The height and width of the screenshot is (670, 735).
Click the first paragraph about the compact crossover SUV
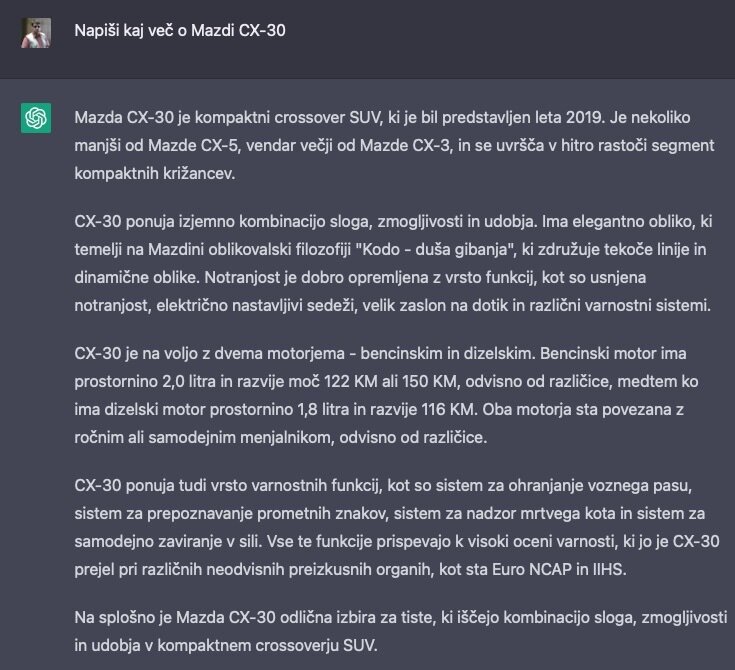point(394,145)
